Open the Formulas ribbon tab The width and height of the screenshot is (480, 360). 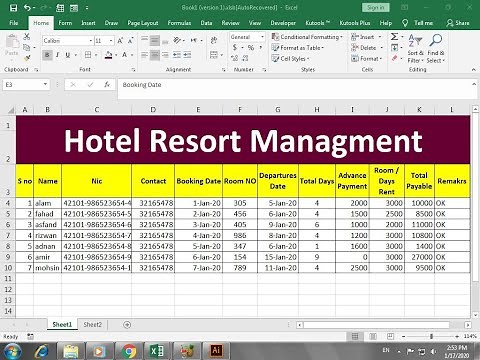coord(179,23)
